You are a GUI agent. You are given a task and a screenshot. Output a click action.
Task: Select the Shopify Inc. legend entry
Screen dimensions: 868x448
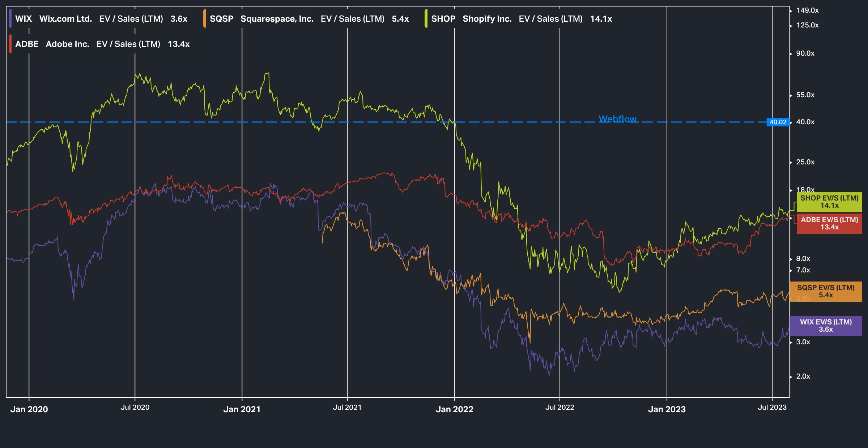pos(487,19)
